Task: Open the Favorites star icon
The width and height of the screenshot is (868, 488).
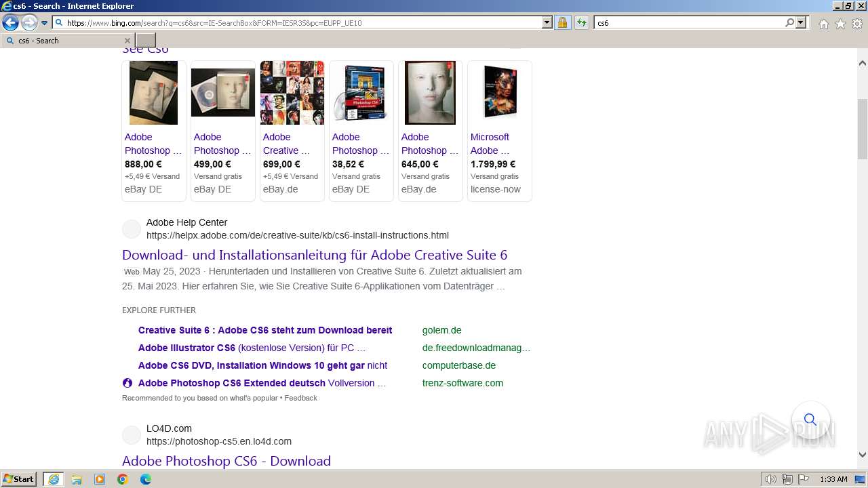Action: pyautogui.click(x=840, y=24)
